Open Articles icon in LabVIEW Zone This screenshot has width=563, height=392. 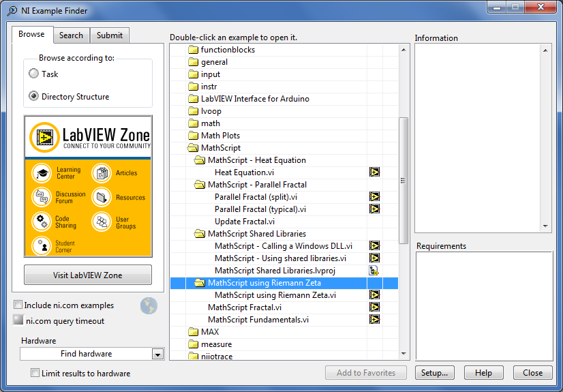click(x=102, y=173)
